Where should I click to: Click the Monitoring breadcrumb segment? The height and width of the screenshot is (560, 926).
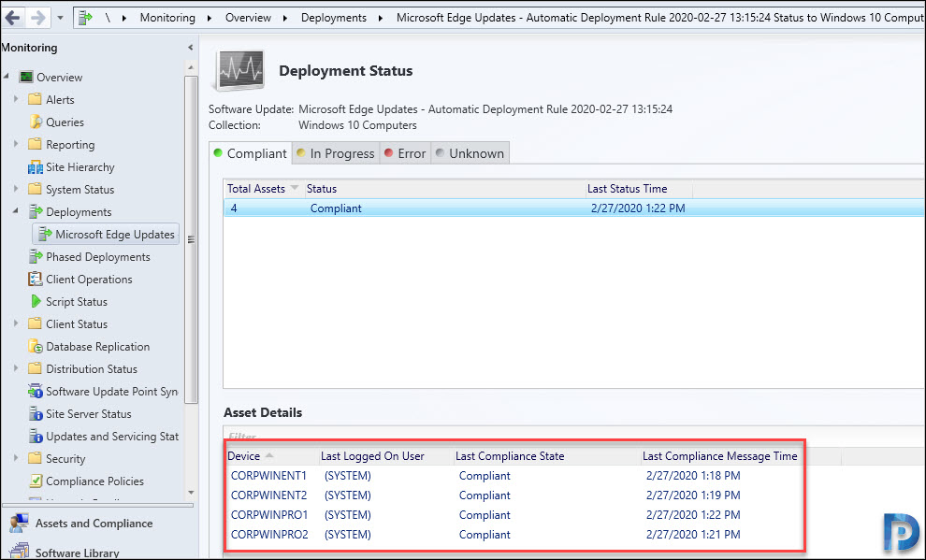[x=167, y=18]
